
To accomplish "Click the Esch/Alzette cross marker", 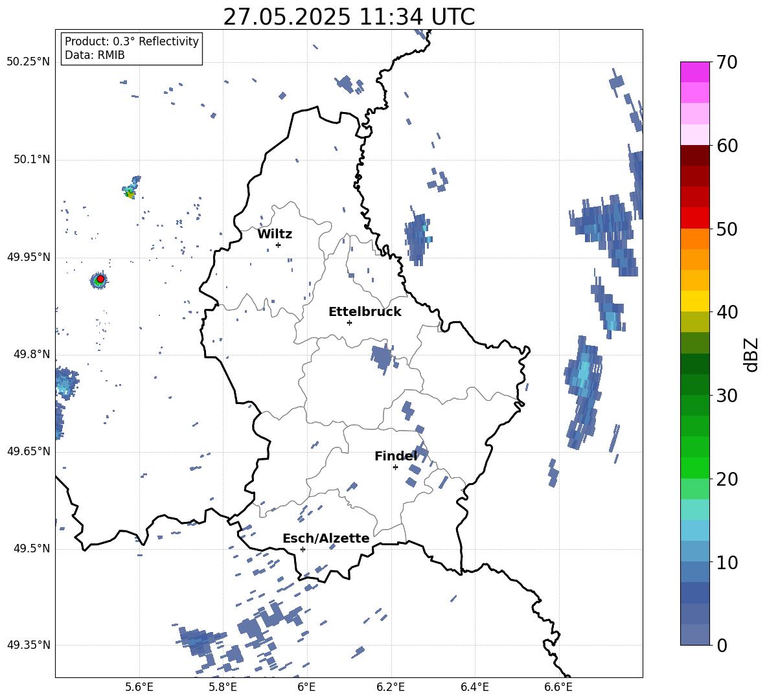I will [303, 549].
